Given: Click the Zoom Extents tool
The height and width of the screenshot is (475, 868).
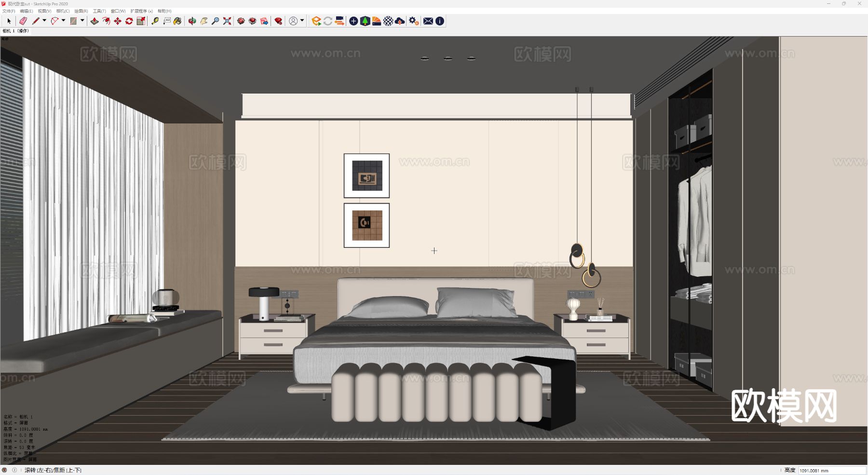Looking at the screenshot, I should click(227, 21).
